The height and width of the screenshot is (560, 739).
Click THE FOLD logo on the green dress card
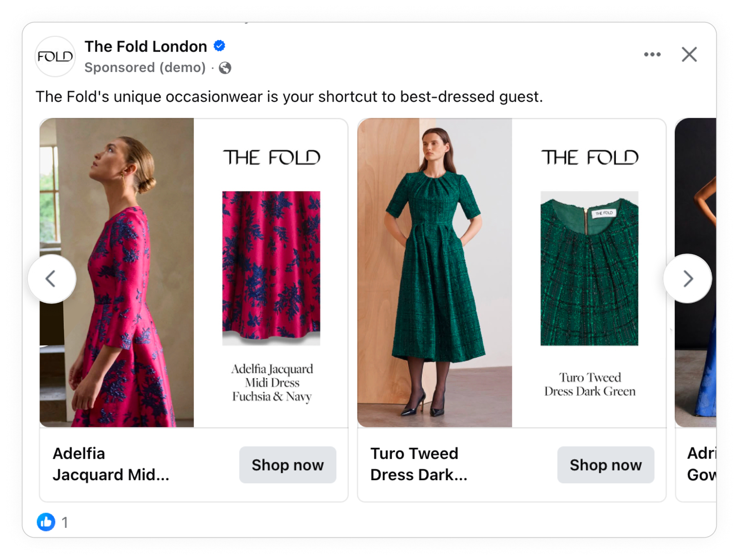590,158
